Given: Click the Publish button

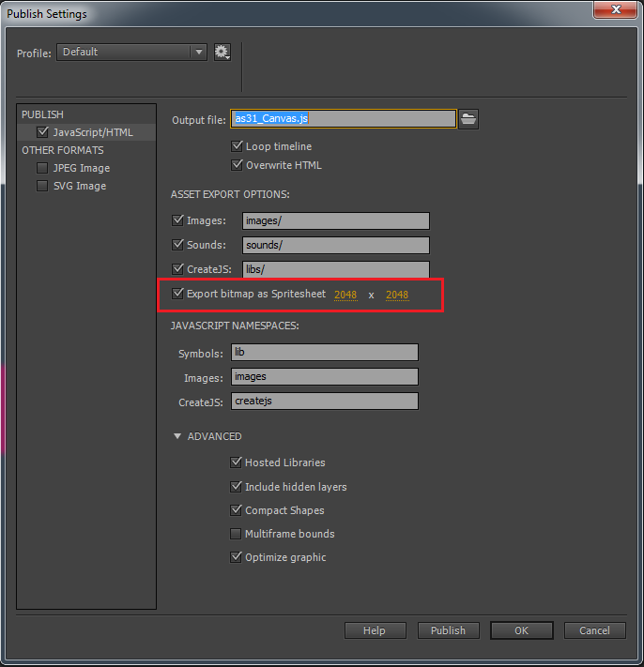Looking at the screenshot, I should pos(448,630).
